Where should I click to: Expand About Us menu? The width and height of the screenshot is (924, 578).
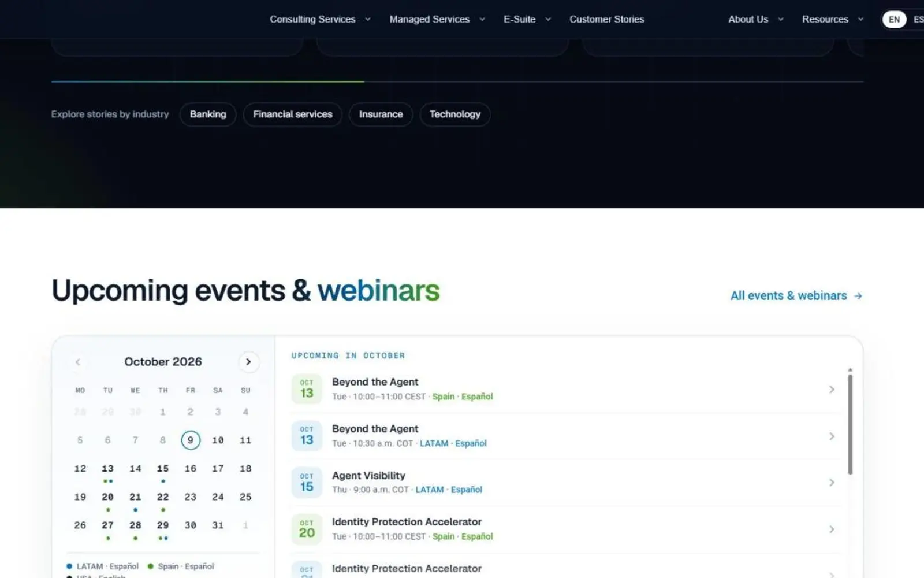click(x=756, y=19)
